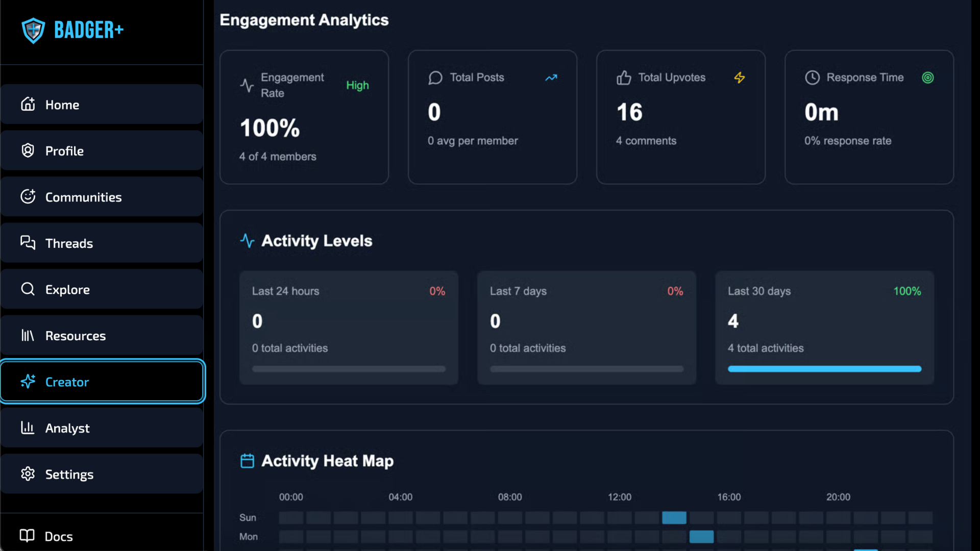Click the trend arrow on the Total Posts card
980x551 pixels.
click(x=551, y=78)
